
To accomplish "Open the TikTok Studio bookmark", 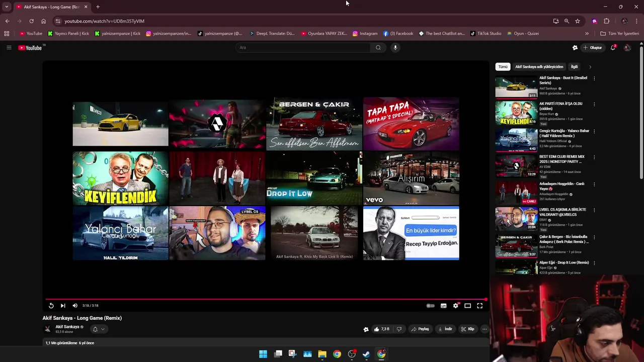I will click(x=486, y=34).
